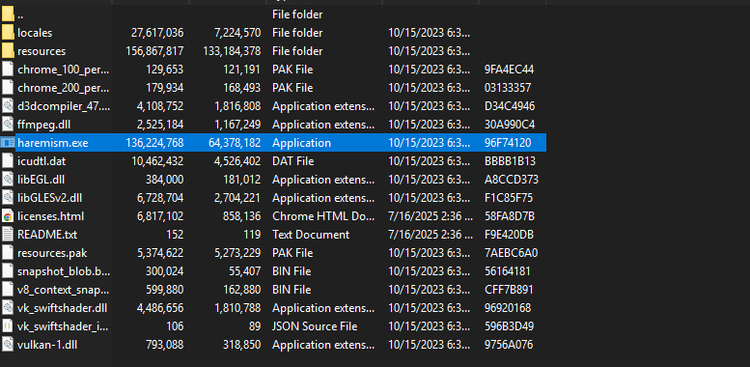
Task: Click CRC value BBBB1B13
Action: (x=510, y=161)
